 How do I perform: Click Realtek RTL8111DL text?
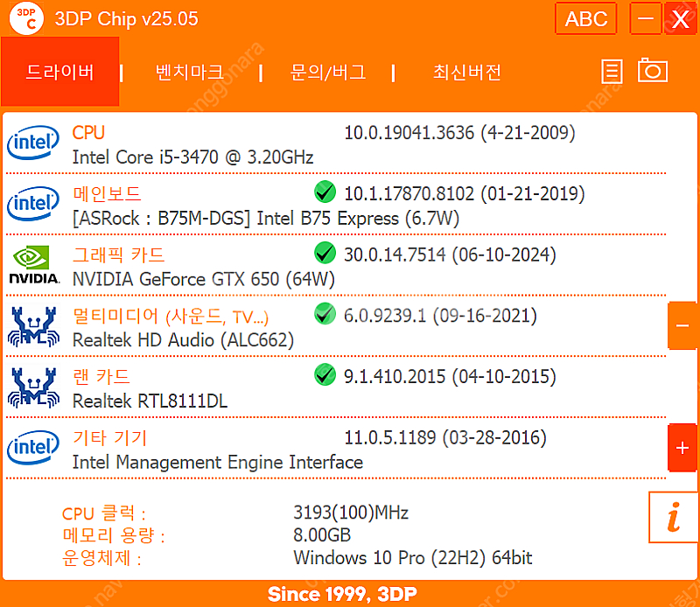click(150, 401)
